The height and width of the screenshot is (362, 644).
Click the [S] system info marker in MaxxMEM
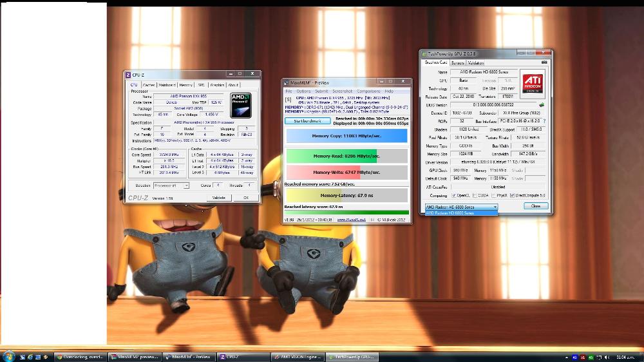pyautogui.click(x=289, y=99)
